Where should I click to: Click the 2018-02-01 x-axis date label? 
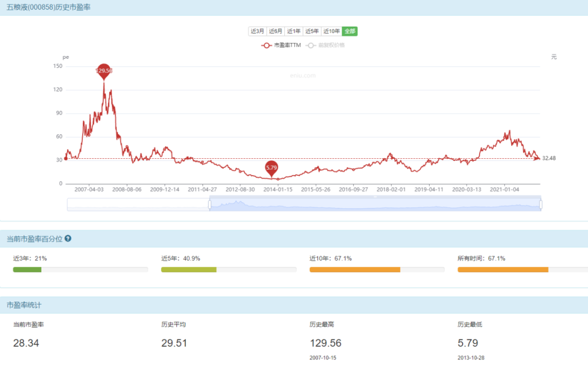tap(391, 189)
